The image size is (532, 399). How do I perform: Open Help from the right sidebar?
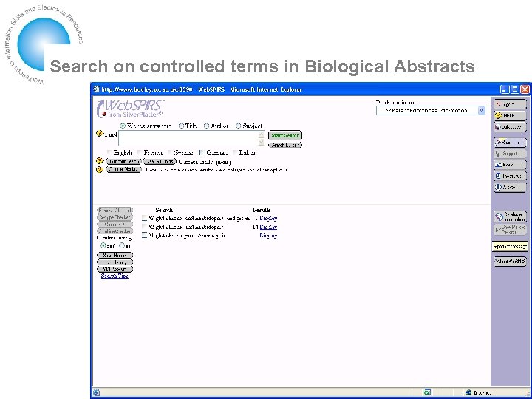point(510,116)
